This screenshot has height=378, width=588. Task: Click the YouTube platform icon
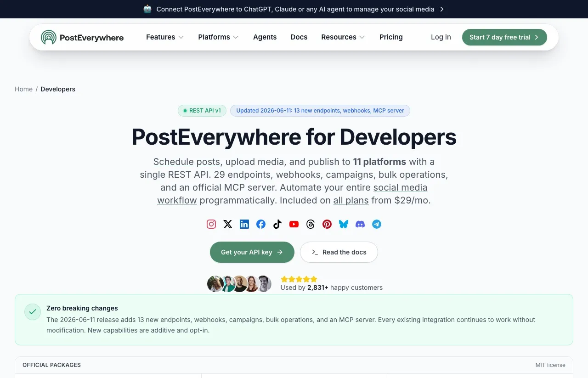(294, 224)
